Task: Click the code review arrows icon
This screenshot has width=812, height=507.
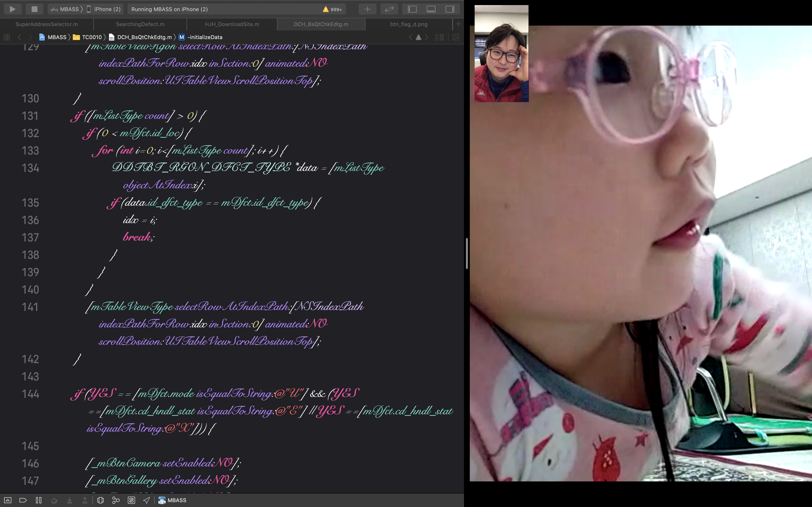Action: (x=389, y=9)
